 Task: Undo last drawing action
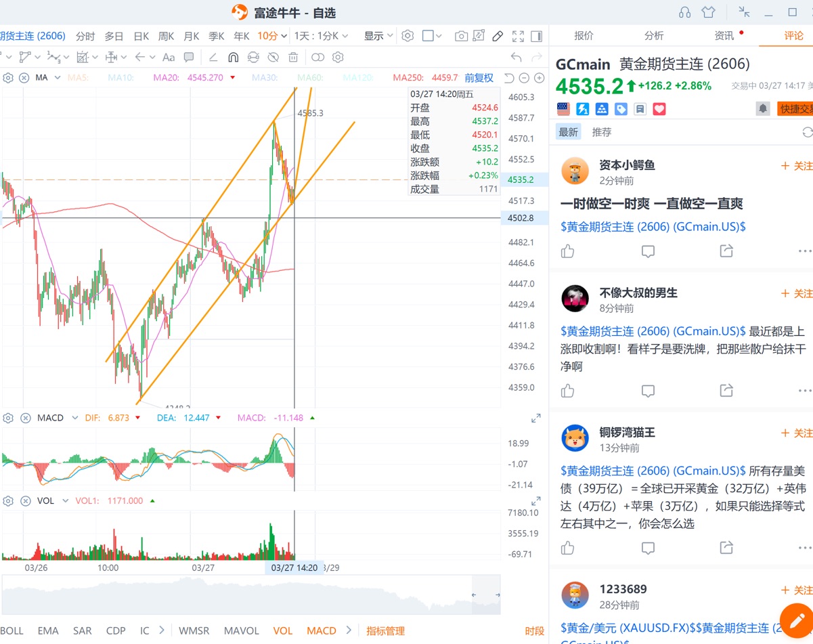pos(517,58)
